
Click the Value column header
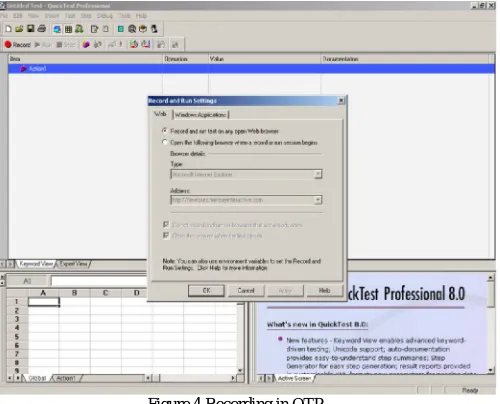[x=265, y=59]
